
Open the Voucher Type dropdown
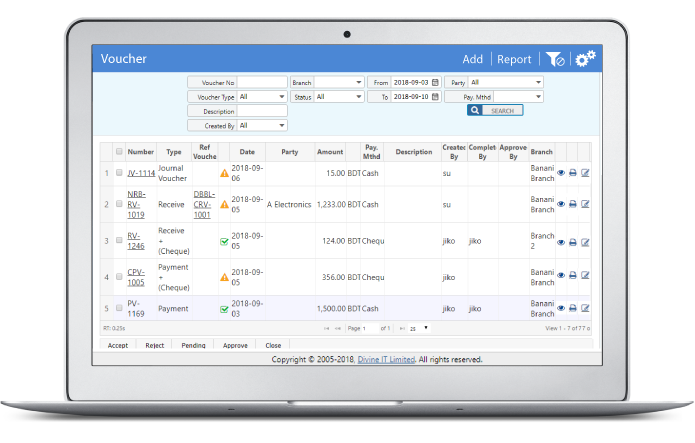262,97
